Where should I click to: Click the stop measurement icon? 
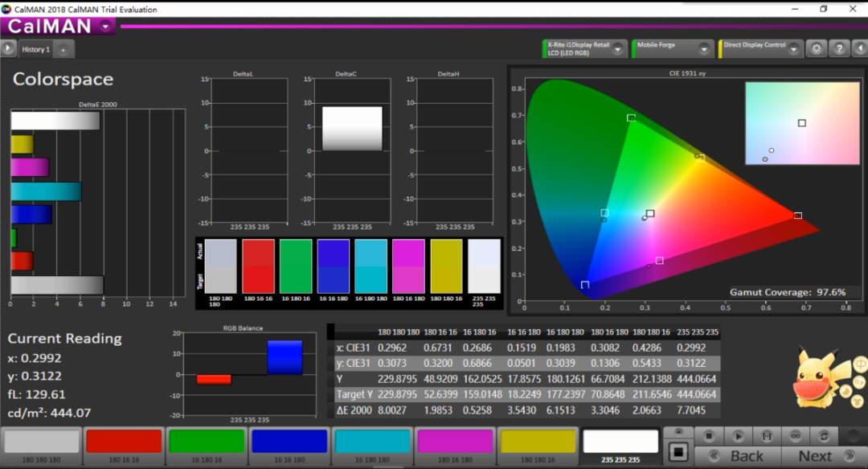tap(709, 435)
